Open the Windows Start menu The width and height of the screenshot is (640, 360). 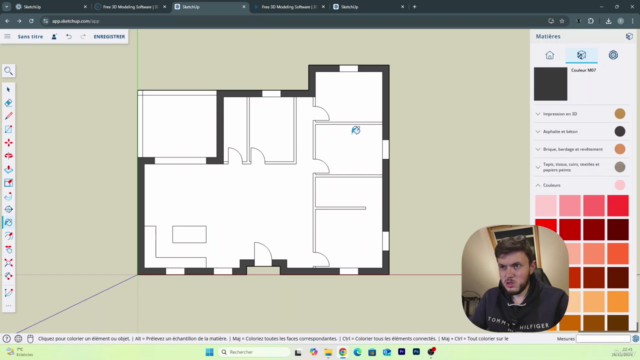tap(209, 352)
